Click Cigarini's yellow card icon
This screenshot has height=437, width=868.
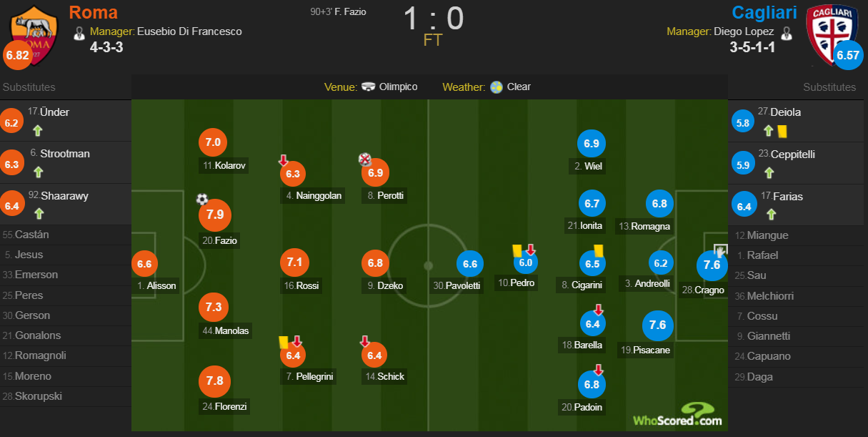(599, 250)
